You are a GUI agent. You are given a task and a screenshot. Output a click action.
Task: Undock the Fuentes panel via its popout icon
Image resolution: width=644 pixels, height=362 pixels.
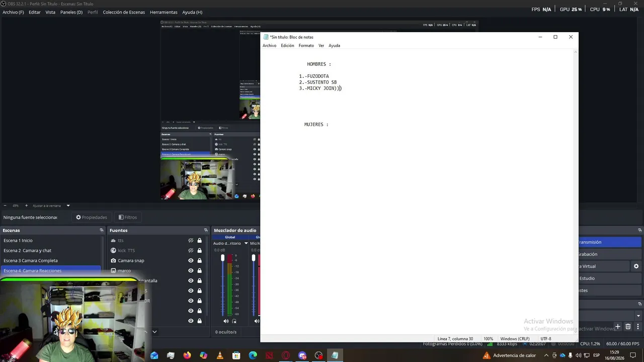click(205, 230)
